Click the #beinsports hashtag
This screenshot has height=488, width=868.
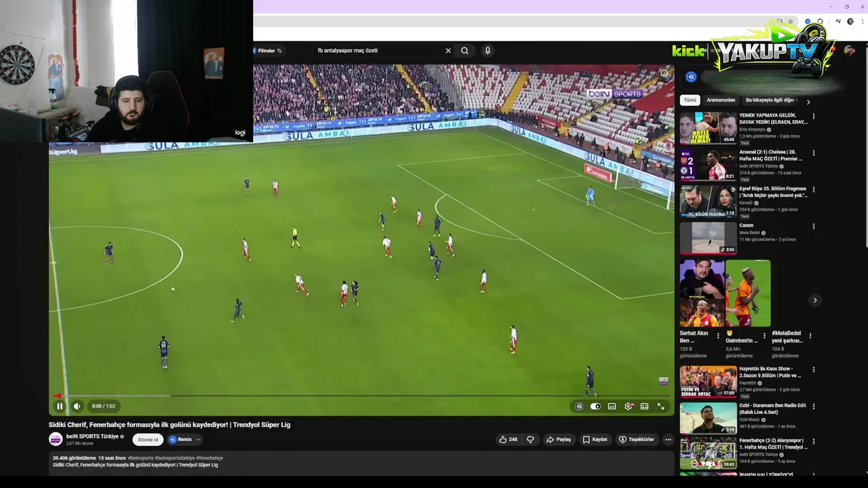pos(140,458)
